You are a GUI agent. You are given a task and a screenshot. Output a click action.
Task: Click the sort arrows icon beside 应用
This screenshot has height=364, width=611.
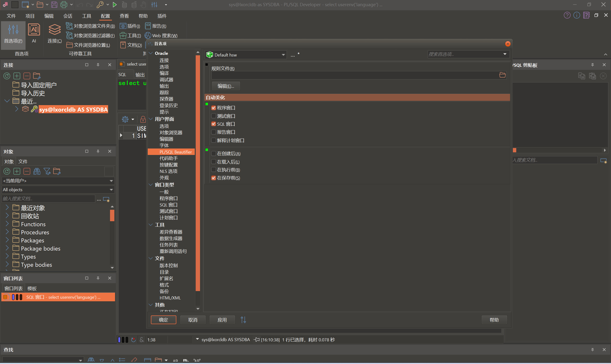pyautogui.click(x=243, y=320)
